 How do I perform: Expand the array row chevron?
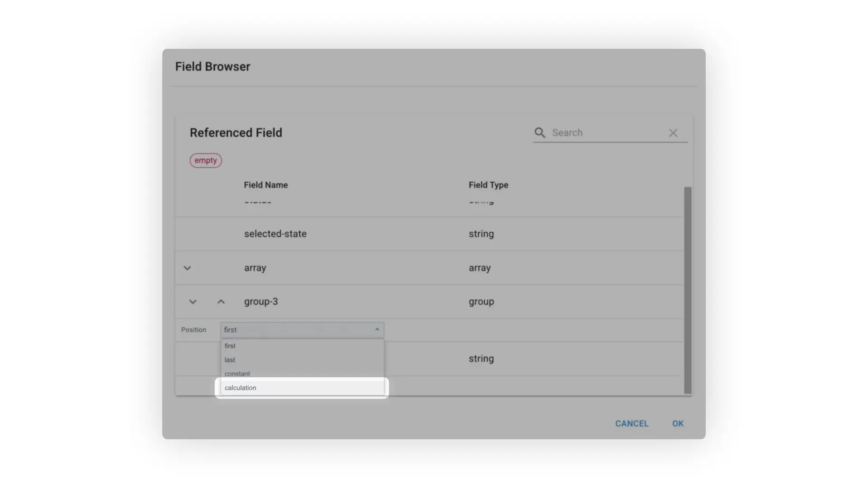(187, 268)
